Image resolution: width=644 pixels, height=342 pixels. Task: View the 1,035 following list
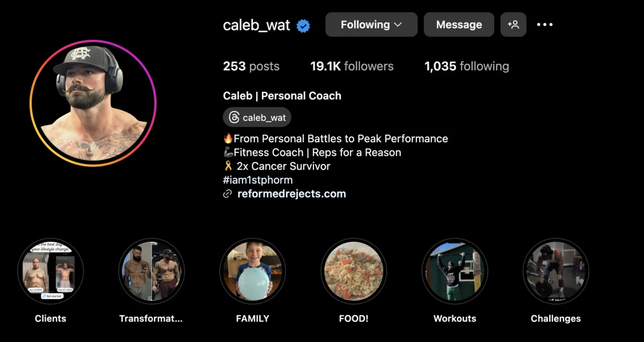coord(467,67)
